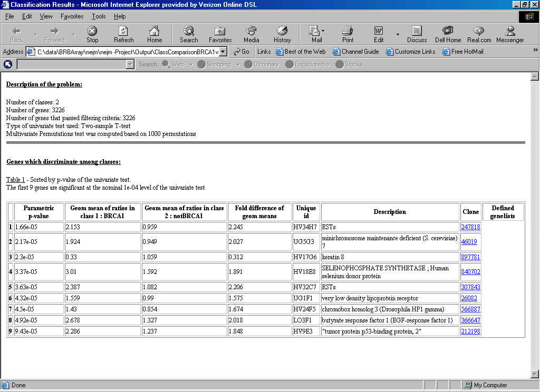Open Back button history dropdown arrow

35,35
